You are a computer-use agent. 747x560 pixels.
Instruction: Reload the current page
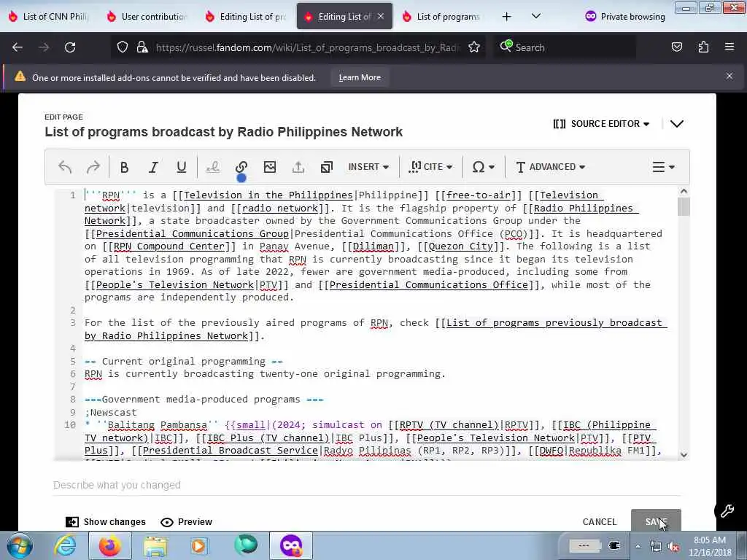click(x=70, y=47)
